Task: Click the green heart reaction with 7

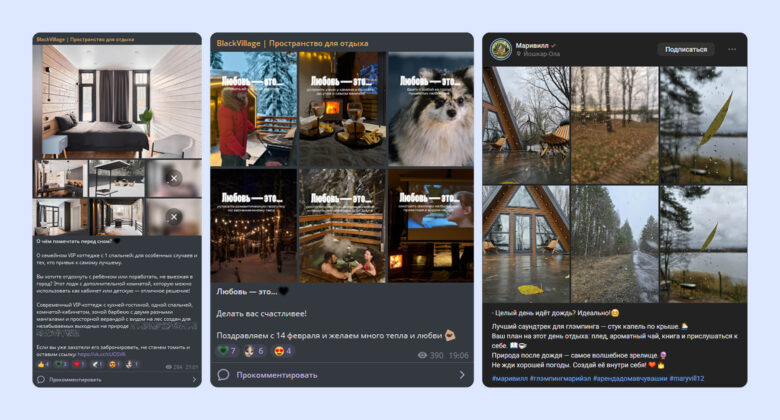Action: pos(227,351)
